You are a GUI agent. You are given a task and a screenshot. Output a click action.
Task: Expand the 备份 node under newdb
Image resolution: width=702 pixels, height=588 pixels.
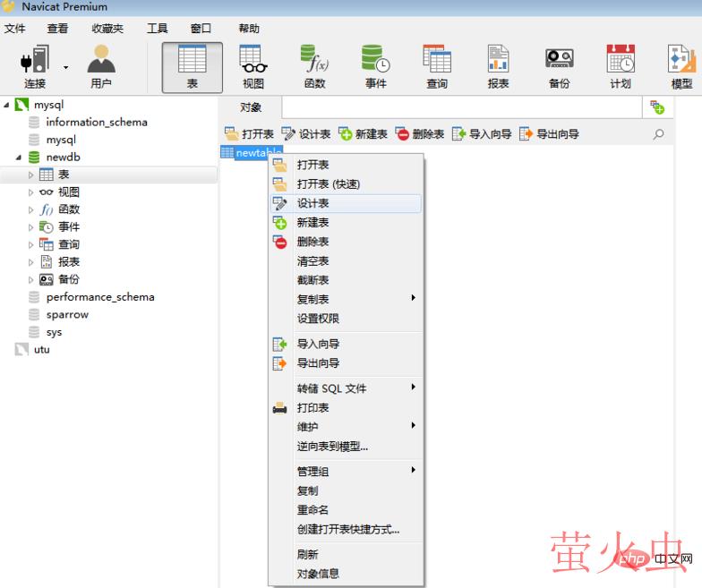pos(30,279)
